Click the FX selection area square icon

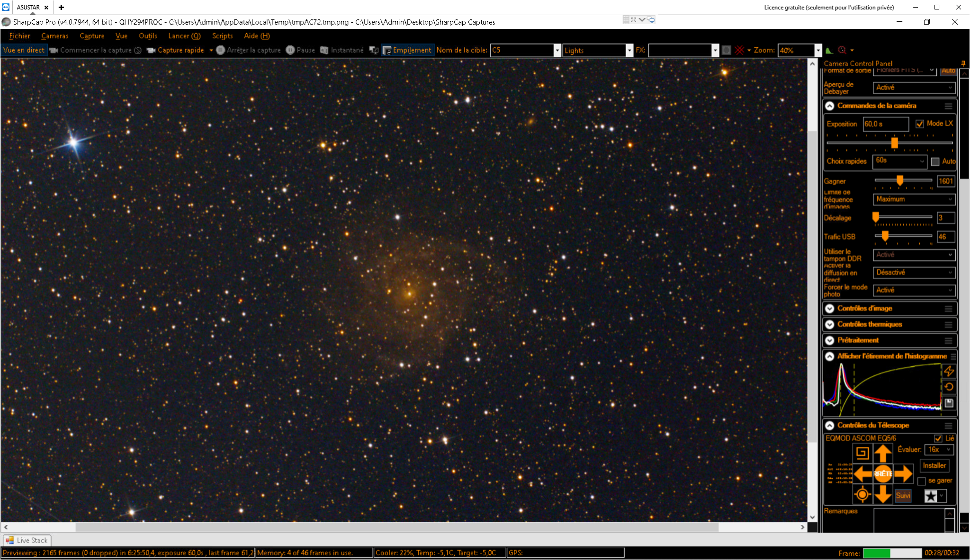click(x=726, y=50)
